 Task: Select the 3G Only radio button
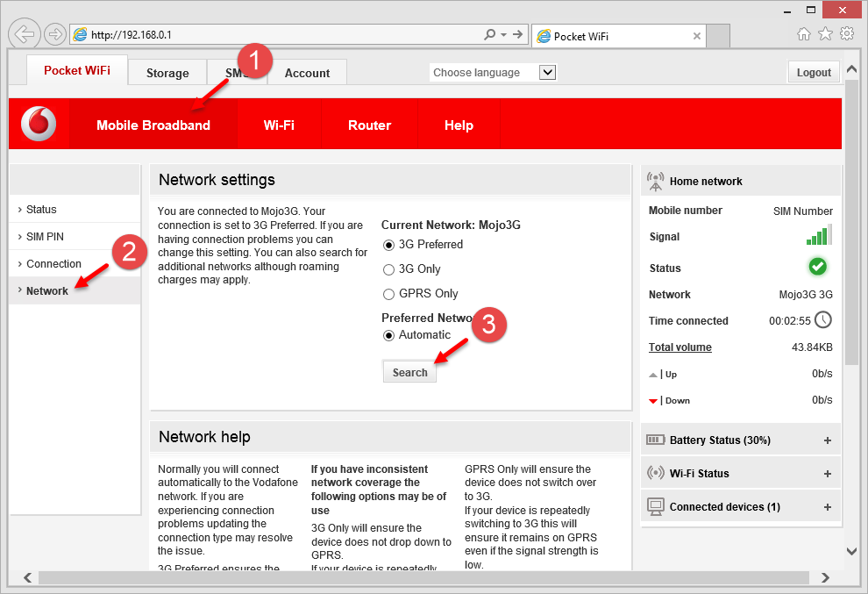388,269
